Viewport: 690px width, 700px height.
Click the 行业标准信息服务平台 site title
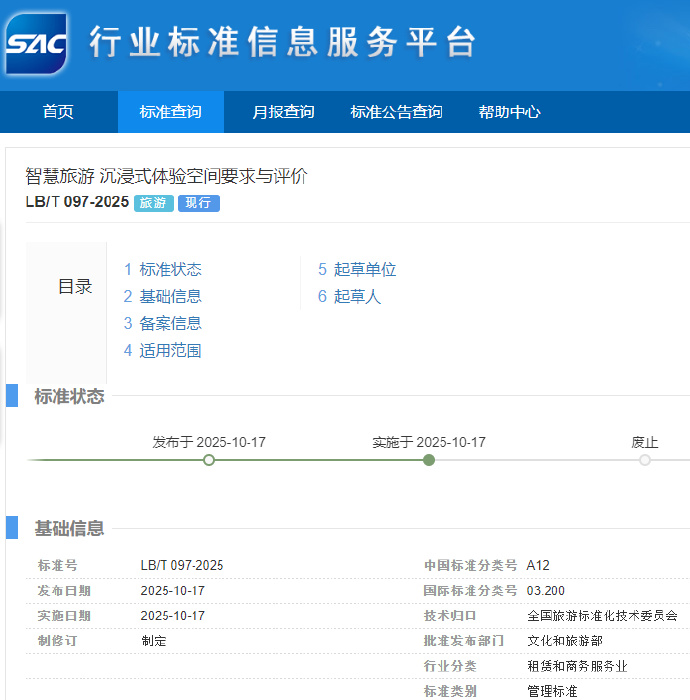tap(281, 42)
